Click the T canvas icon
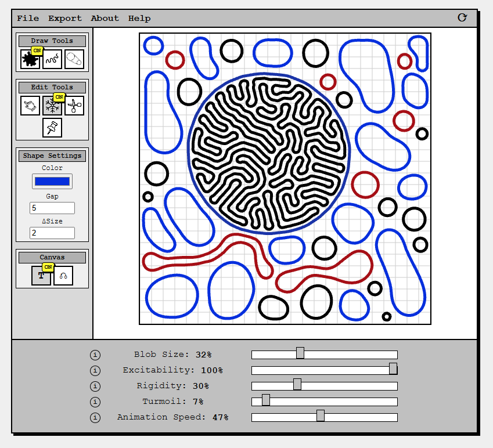This screenshot has width=493, height=448. point(41,276)
